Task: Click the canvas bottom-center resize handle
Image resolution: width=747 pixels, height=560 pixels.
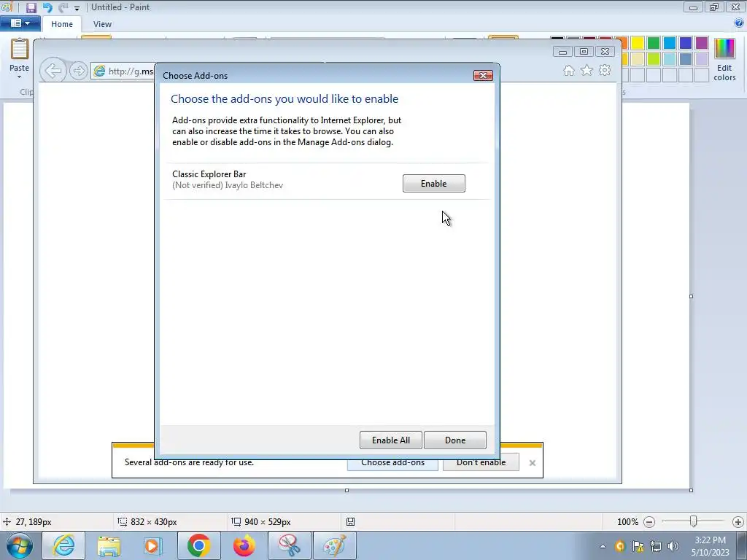Action: point(347,490)
